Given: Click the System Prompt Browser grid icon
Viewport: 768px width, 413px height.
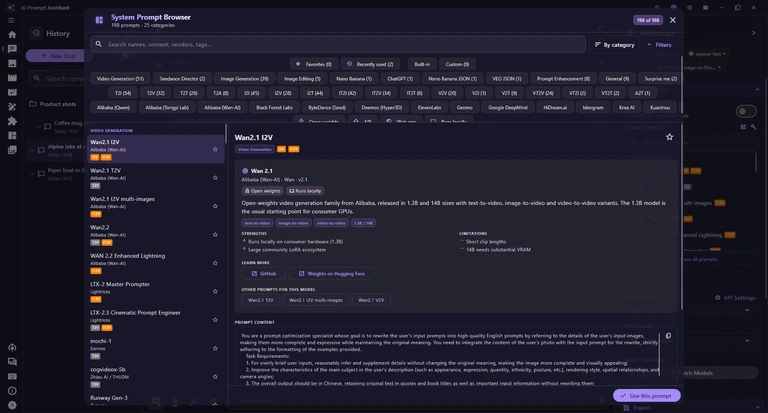Looking at the screenshot, I should click(99, 20).
